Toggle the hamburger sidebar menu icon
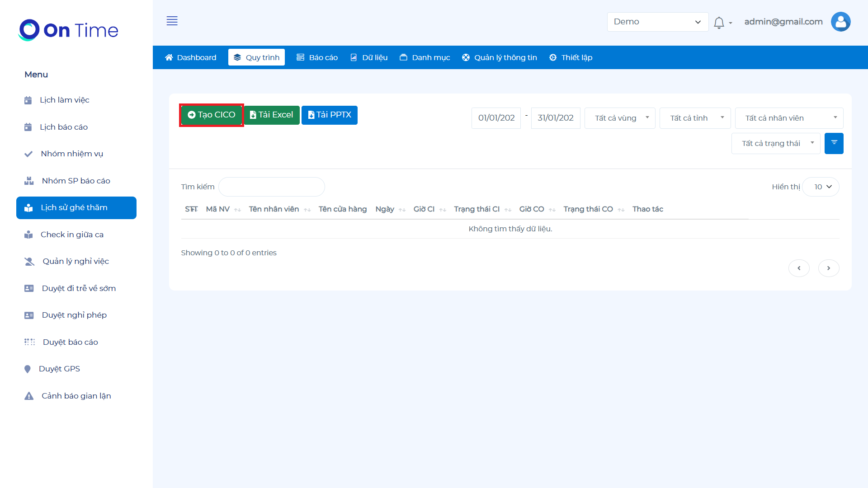Screen dimensions: 868x488 (172, 21)
